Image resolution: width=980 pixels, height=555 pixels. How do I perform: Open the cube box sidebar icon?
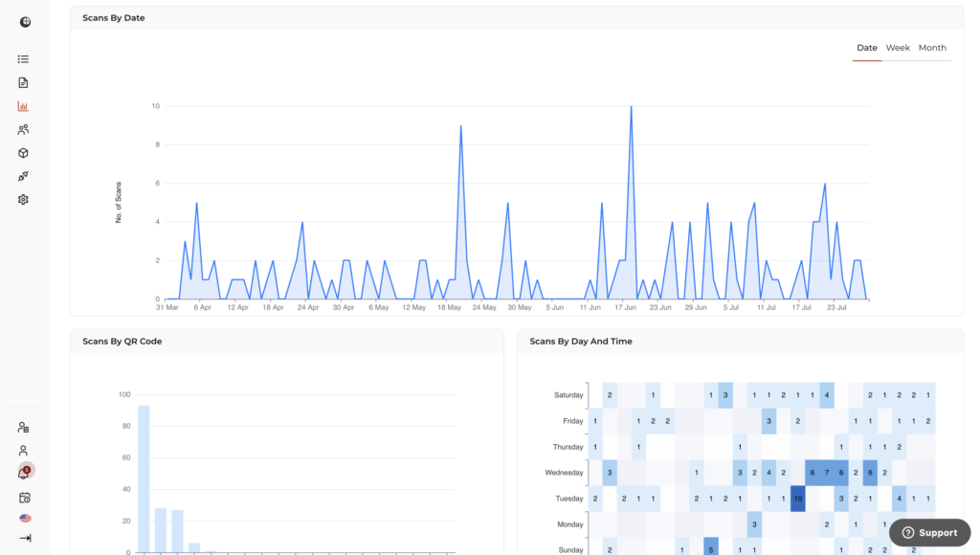coord(23,153)
